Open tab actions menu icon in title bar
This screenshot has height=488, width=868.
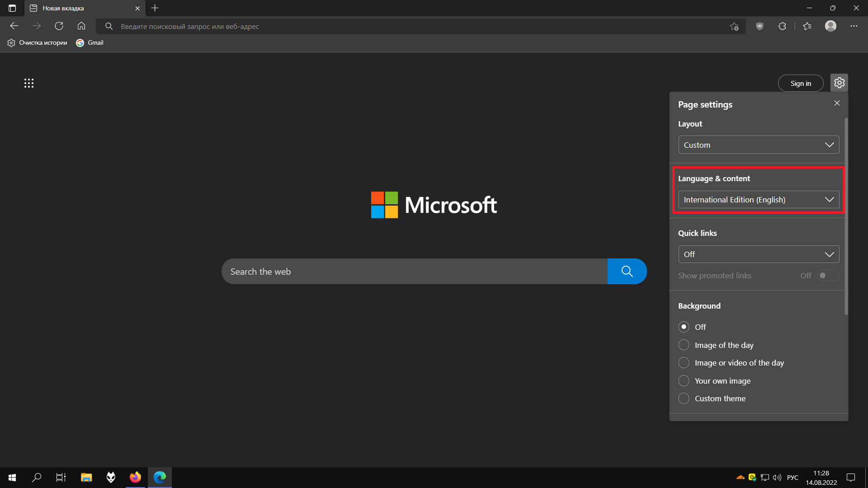tap(12, 8)
